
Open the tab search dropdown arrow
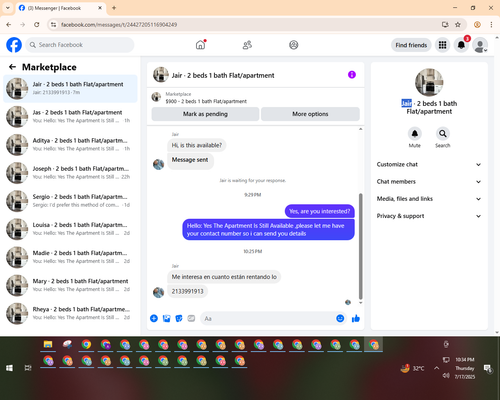point(8,8)
